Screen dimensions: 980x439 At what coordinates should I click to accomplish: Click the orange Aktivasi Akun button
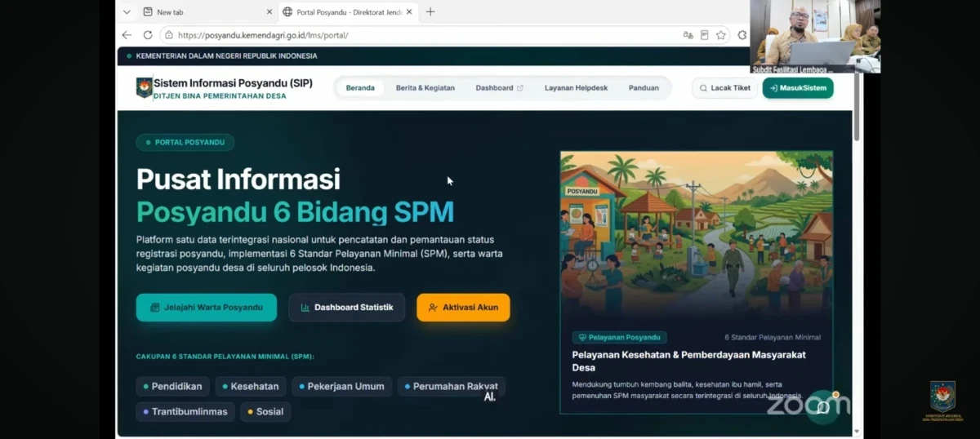[x=463, y=308]
